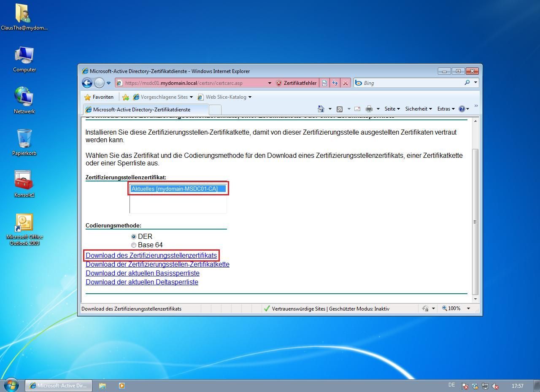Screen dimensions: 540x392
Task: Stop loading with the red X icon
Action: point(346,83)
